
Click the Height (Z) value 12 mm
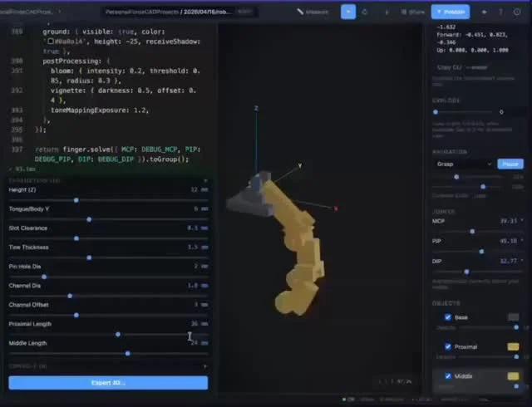pyautogui.click(x=199, y=189)
